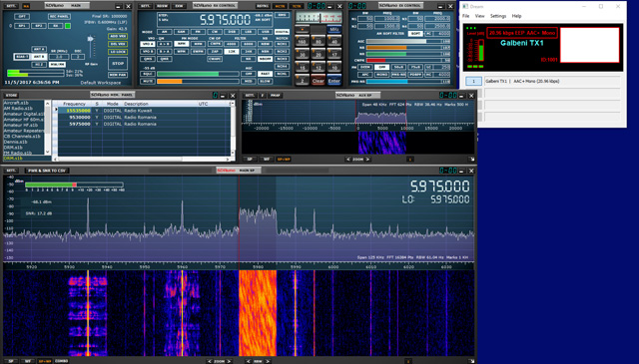Click the frequency display 5.975.000 in RX Control

tap(225, 20)
